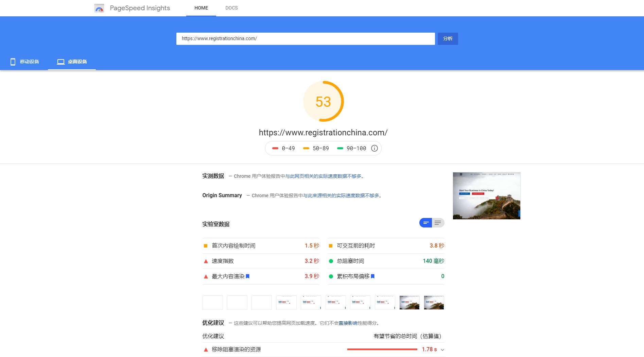
Task: Click the orange square icon beside 首次内容绘制时间
Action: pos(206,246)
